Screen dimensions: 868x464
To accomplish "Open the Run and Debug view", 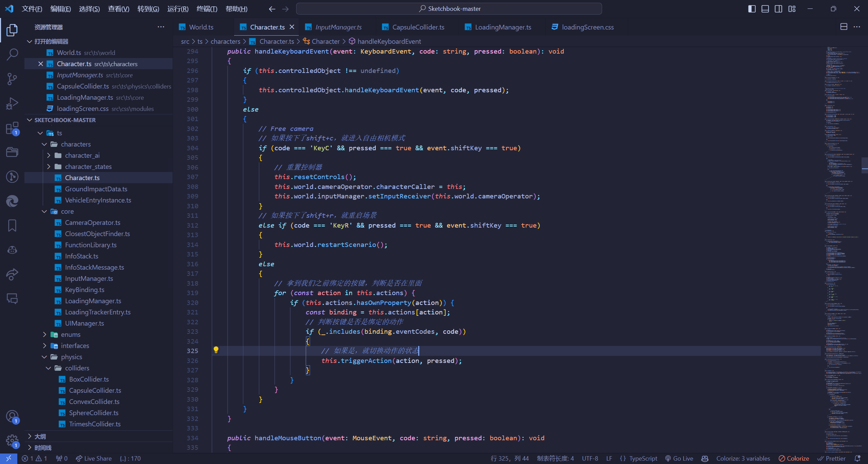I will point(12,103).
